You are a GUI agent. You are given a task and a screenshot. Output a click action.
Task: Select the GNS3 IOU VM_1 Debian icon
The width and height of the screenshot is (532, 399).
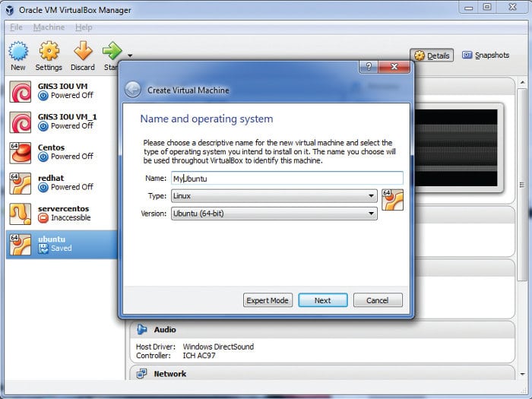click(21, 122)
